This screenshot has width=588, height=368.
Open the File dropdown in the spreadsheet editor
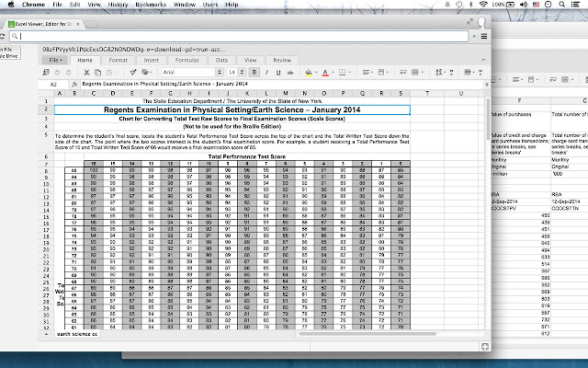[55, 60]
